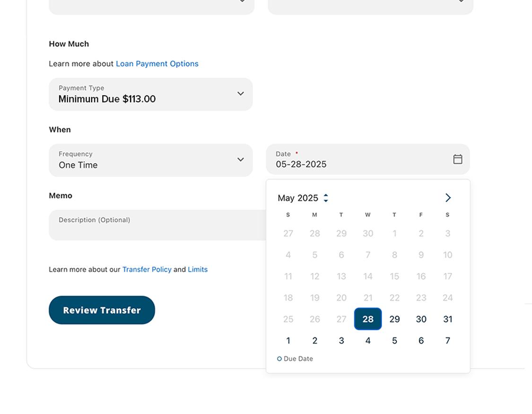The height and width of the screenshot is (414, 532).
Task: Open the Transfer Policy link
Action: point(147,270)
